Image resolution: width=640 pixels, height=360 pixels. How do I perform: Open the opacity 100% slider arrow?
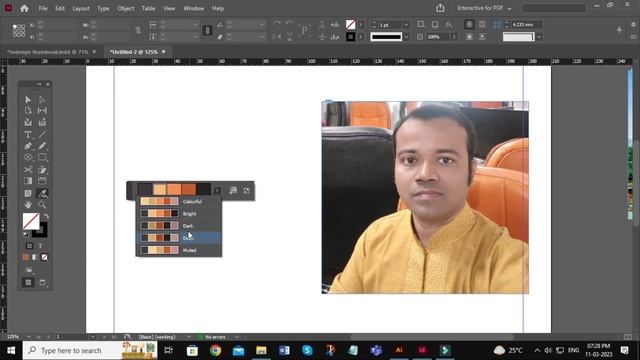[454, 37]
